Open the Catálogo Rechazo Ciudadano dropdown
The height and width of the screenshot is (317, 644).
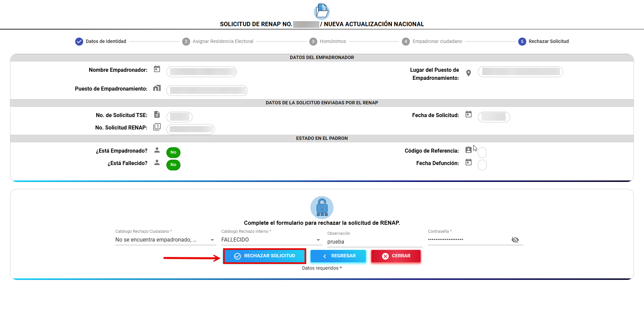pos(165,240)
